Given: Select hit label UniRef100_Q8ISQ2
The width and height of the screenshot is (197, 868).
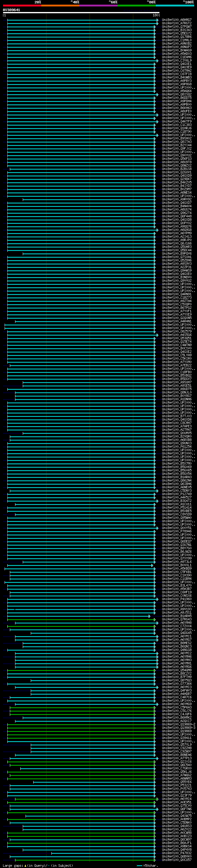Looking at the screenshot, I should pyautogui.click(x=177, y=95).
